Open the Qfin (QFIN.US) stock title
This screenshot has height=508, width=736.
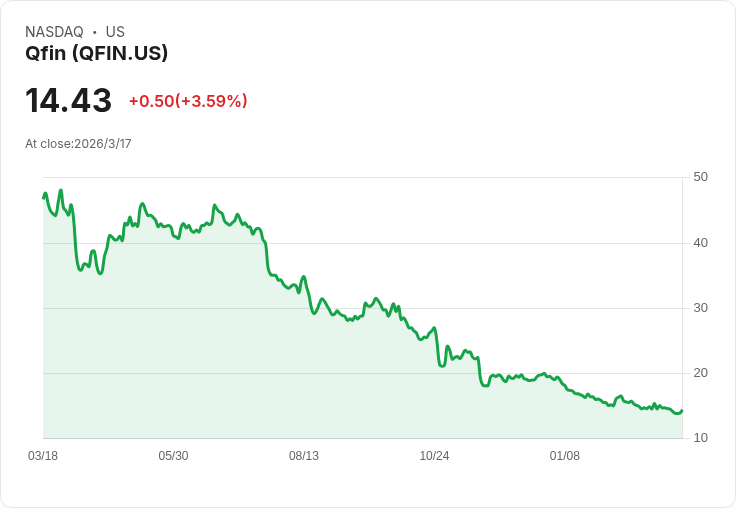[x=96, y=54]
